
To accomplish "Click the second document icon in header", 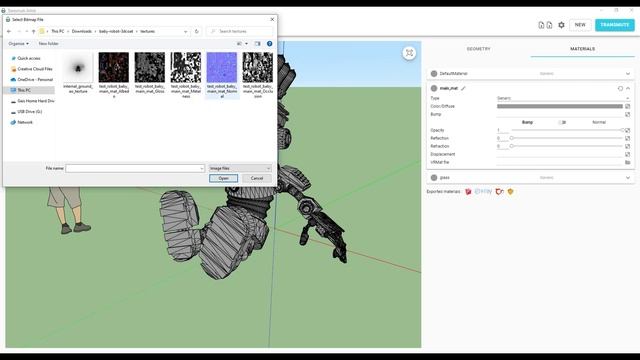I will point(549,25).
